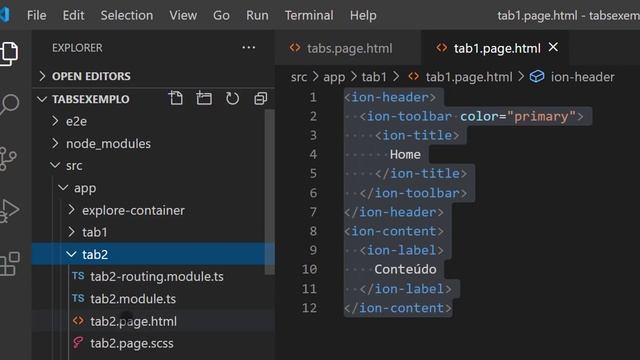The height and width of the screenshot is (360, 640).
Task: Click the TS icon of tab2.module.ts
Action: [x=78, y=298]
